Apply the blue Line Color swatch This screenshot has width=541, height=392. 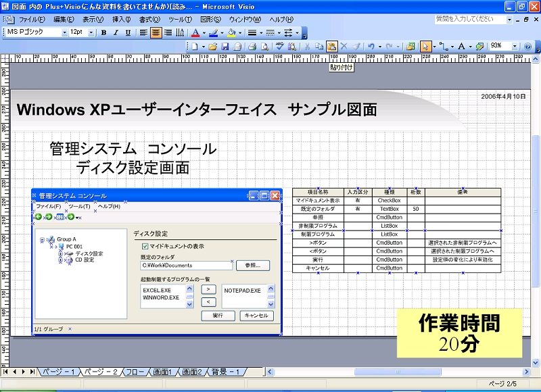click(x=214, y=32)
